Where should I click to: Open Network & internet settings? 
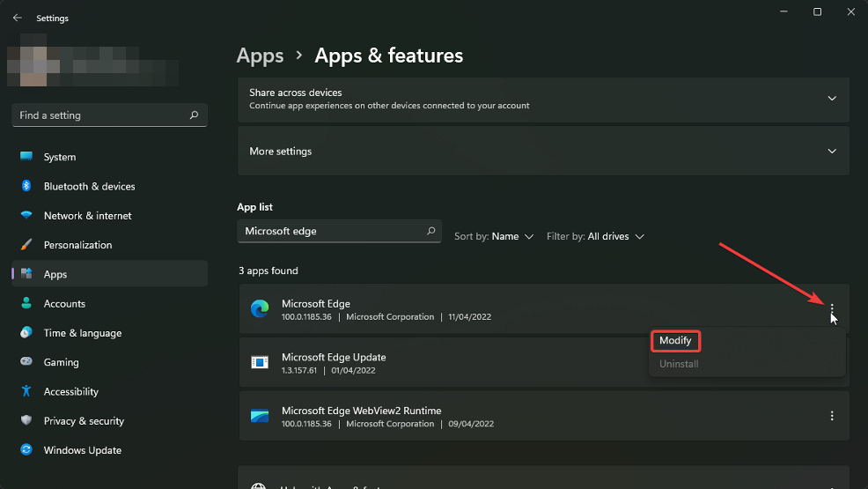(110, 216)
